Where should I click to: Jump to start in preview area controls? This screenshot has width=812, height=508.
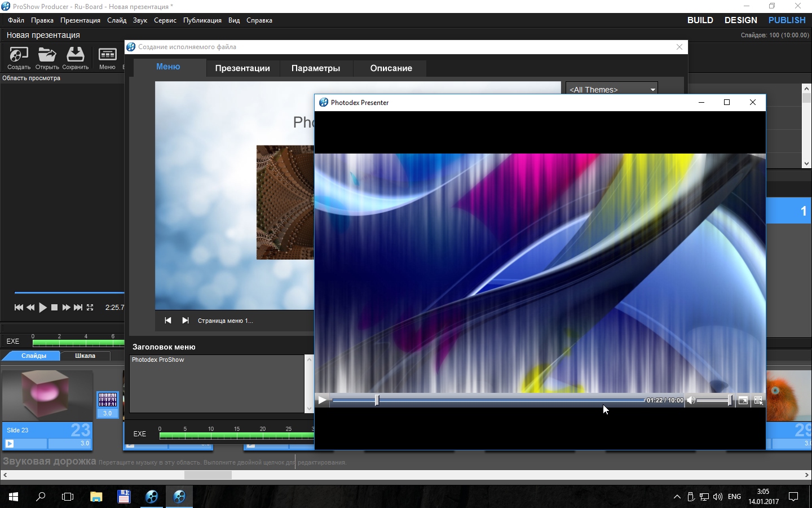[x=19, y=308]
